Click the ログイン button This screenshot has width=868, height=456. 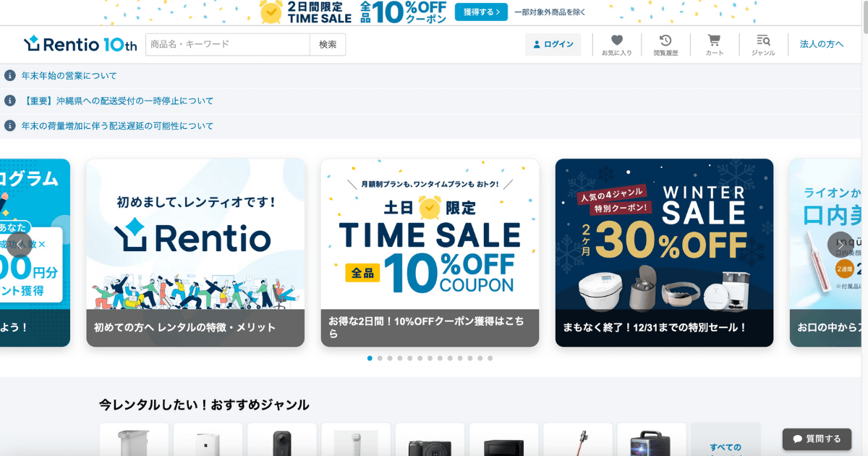(x=553, y=44)
